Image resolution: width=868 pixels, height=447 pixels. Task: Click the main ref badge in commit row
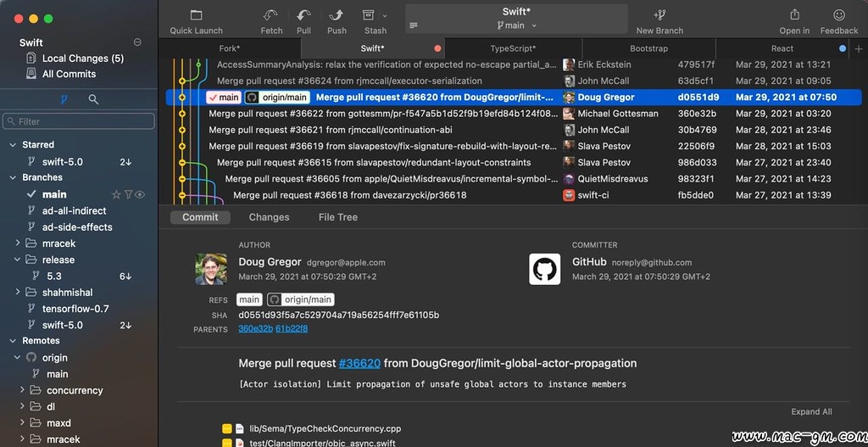(224, 98)
